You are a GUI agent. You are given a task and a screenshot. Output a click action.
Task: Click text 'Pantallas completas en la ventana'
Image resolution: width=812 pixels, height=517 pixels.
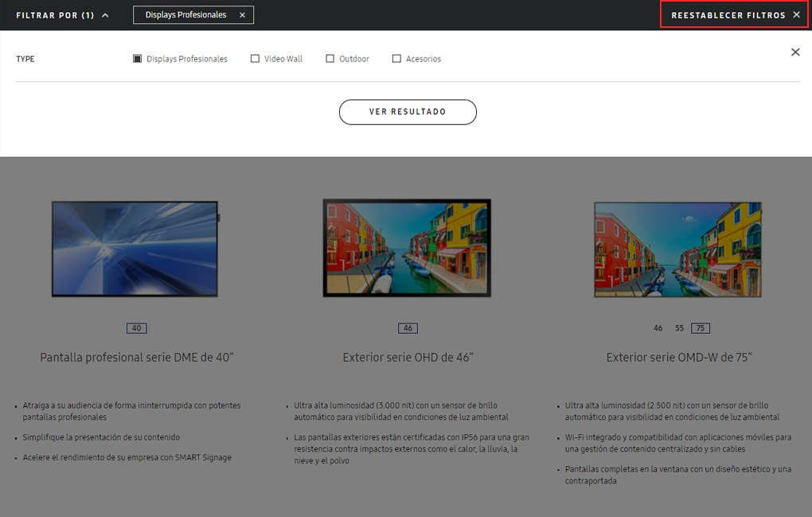point(626,469)
